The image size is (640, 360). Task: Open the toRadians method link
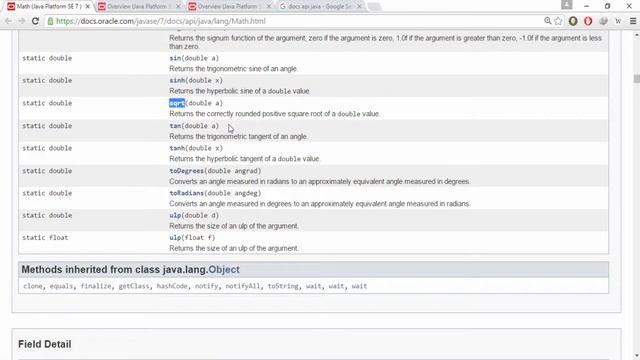[187, 193]
